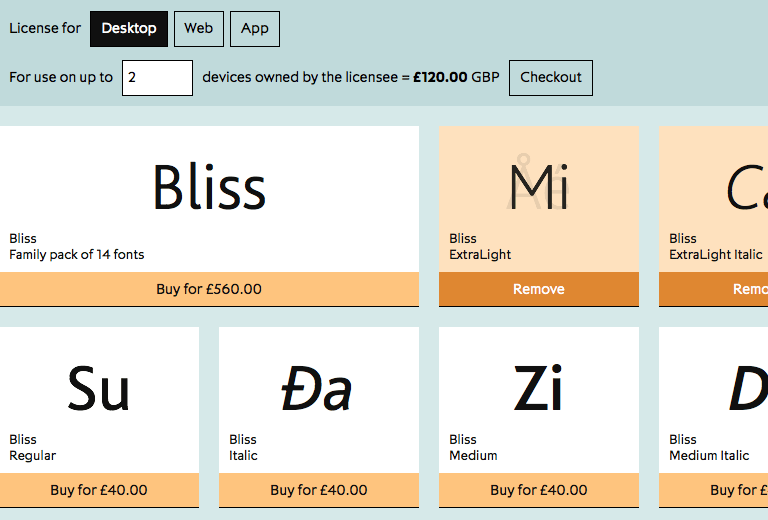Open the Bliss Medium Italic sample tile

coord(714,400)
